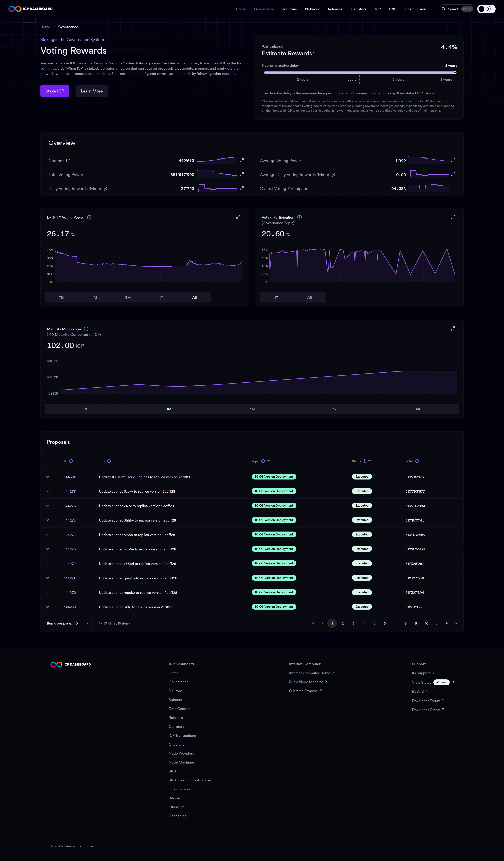The width and height of the screenshot is (504, 861).
Task: Select 1M range for DFINITY Voting Power
Action: [95, 298]
